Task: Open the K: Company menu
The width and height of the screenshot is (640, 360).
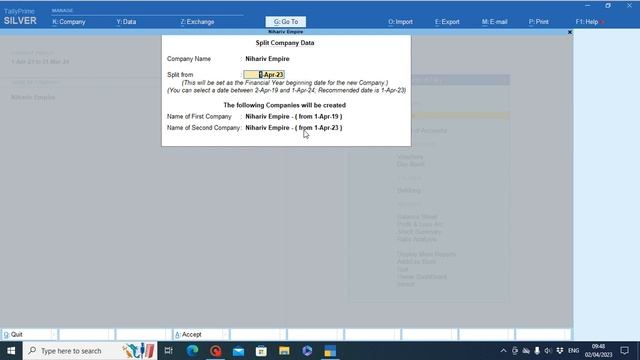Action: [x=69, y=22]
